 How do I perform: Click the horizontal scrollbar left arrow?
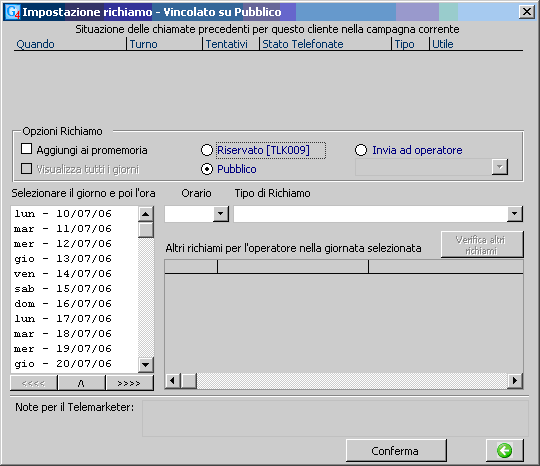(173, 381)
